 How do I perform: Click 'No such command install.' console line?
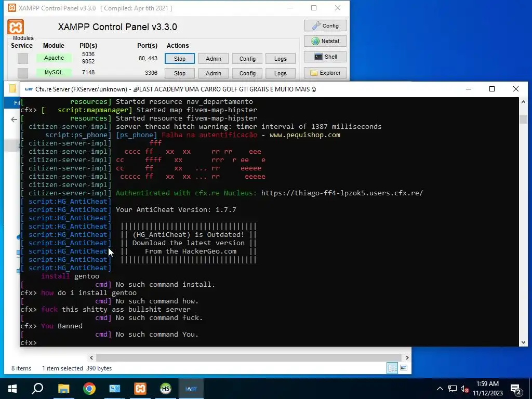165,284
